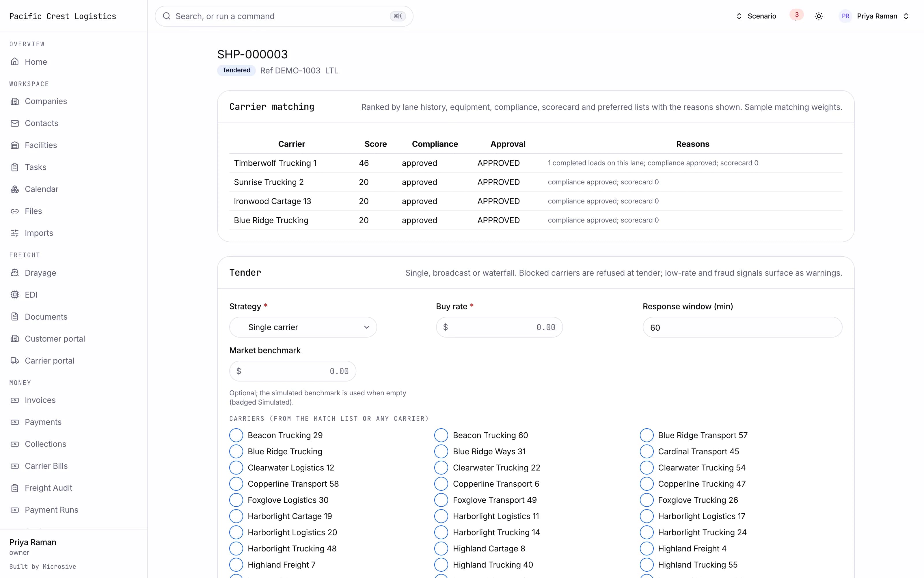Click the Contacts envelope icon
The image size is (924, 578).
click(14, 123)
